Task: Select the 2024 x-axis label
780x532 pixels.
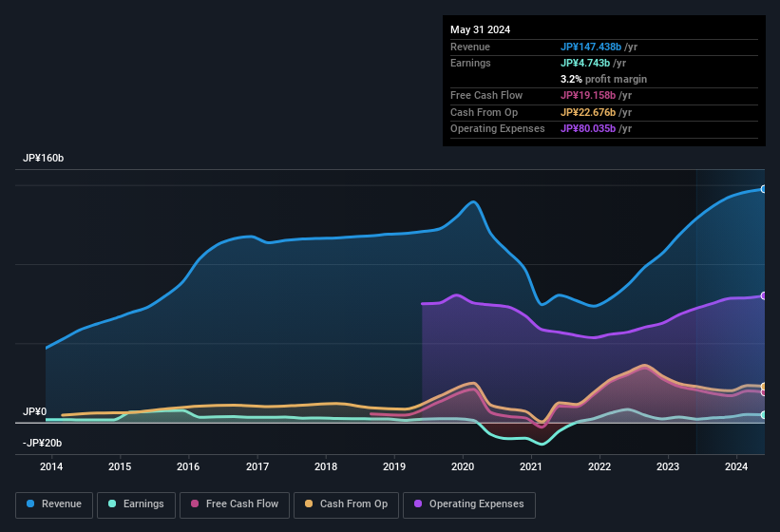Action: coord(736,466)
